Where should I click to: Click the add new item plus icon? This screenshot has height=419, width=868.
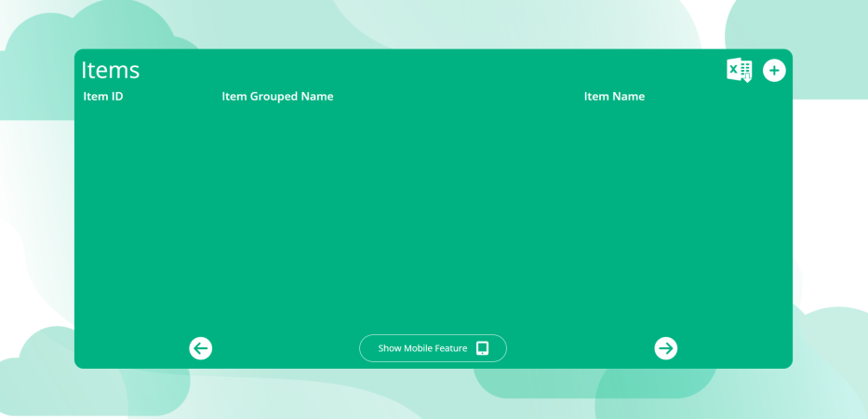coord(774,70)
